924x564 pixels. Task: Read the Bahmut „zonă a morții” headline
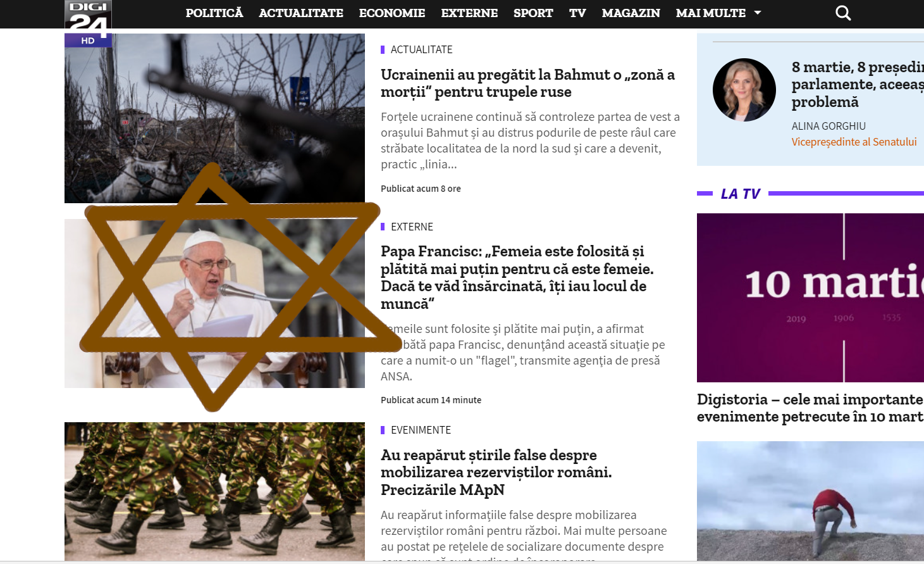point(527,83)
